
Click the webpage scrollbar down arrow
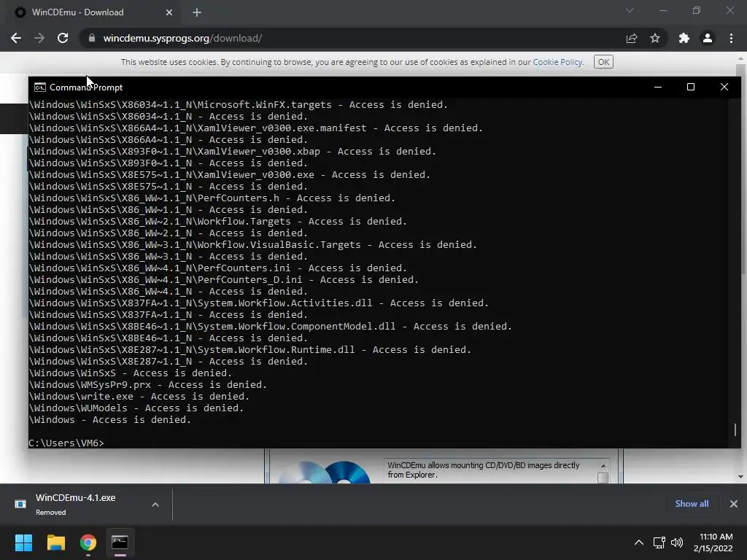740,476
